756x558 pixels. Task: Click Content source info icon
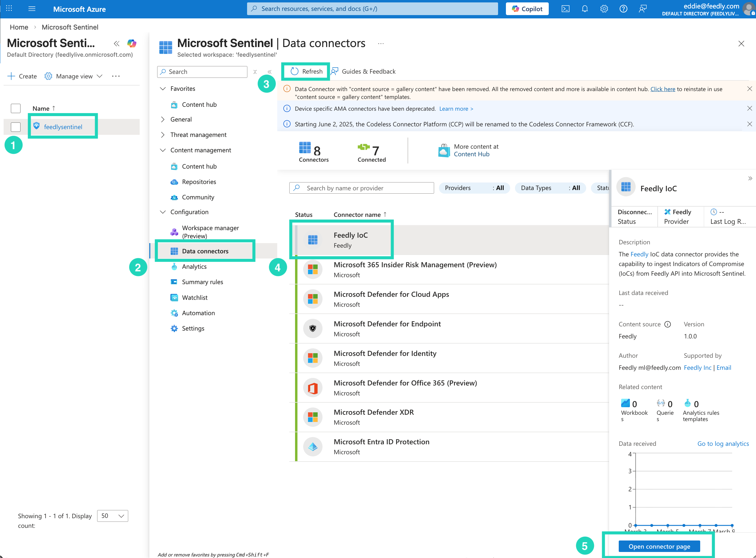tap(668, 324)
